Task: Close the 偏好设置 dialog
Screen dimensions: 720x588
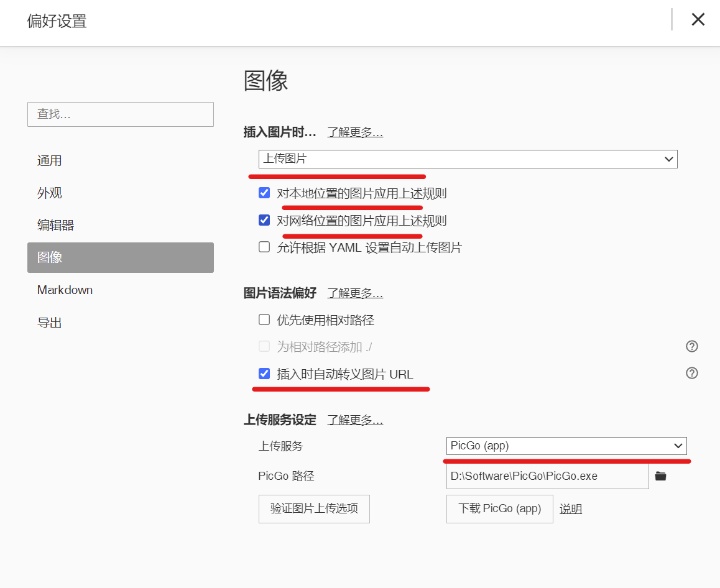Action: pos(698,19)
